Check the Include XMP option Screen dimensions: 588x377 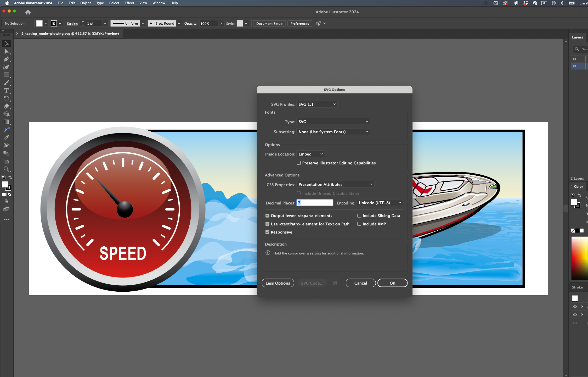[359, 224]
